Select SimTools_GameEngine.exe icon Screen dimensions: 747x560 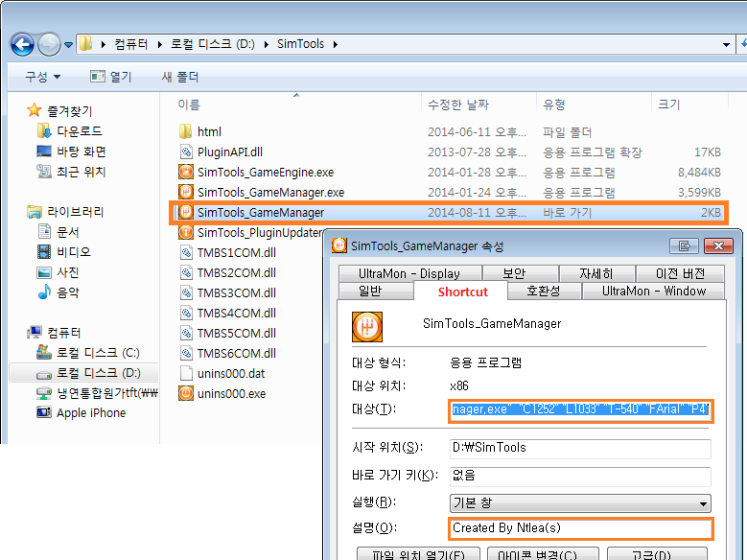click(186, 172)
